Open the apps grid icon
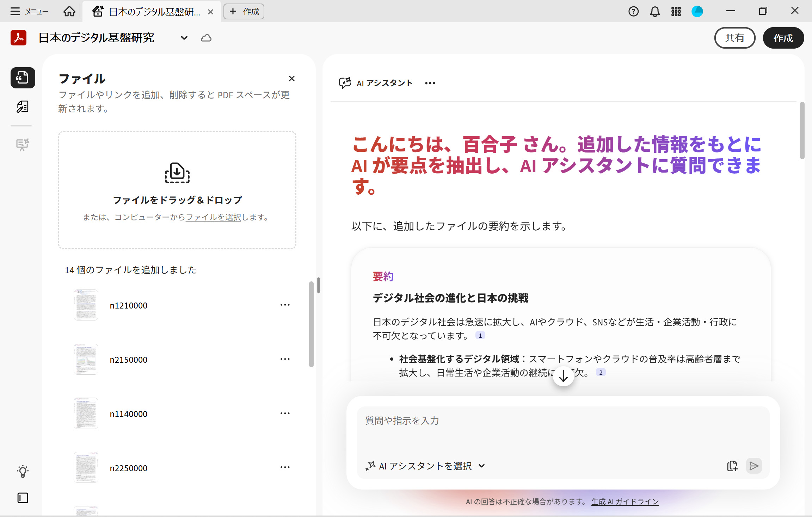812x517 pixels. 676,12
